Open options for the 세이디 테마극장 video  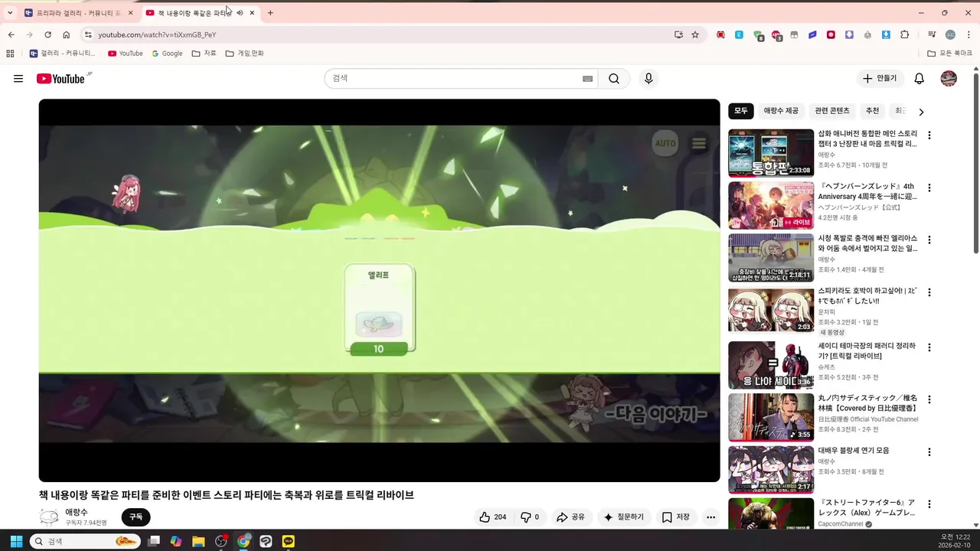click(x=929, y=347)
